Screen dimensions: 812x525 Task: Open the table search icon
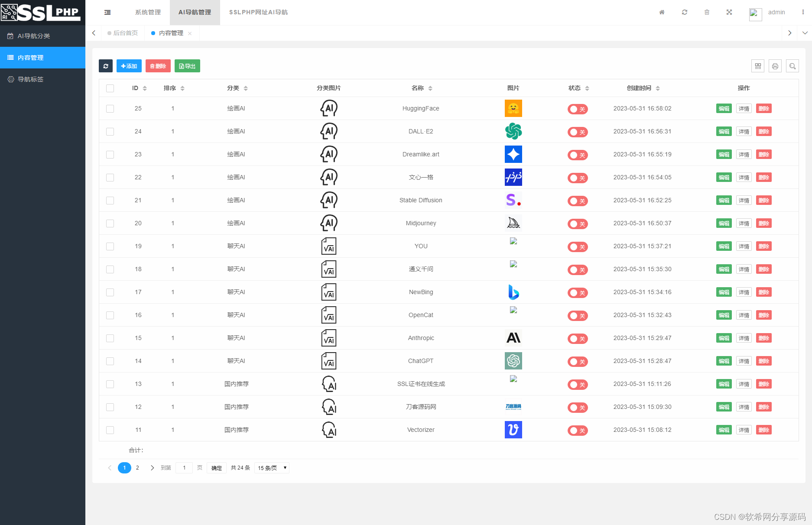793,66
